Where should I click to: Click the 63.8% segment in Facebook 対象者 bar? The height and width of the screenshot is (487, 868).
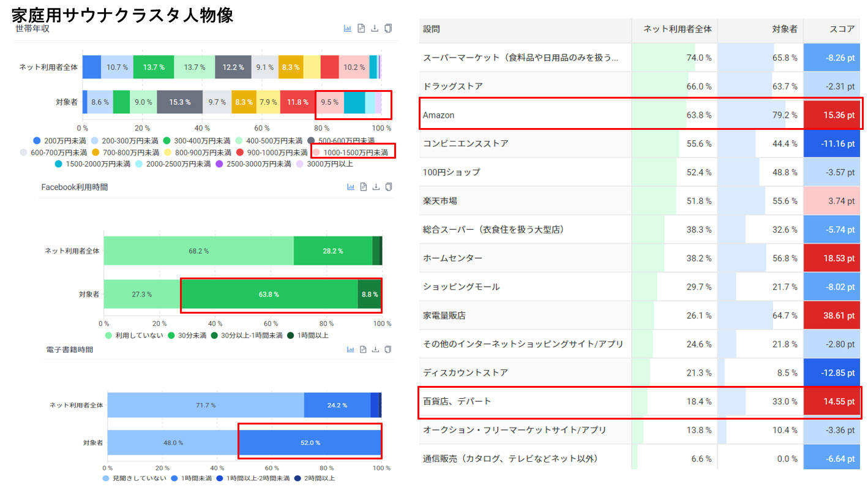coord(269,295)
